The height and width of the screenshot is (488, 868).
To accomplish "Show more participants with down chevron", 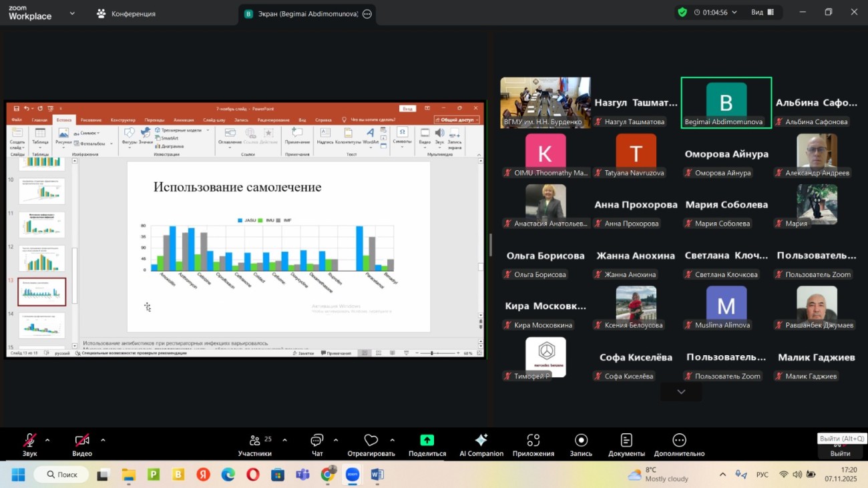I will (x=681, y=392).
